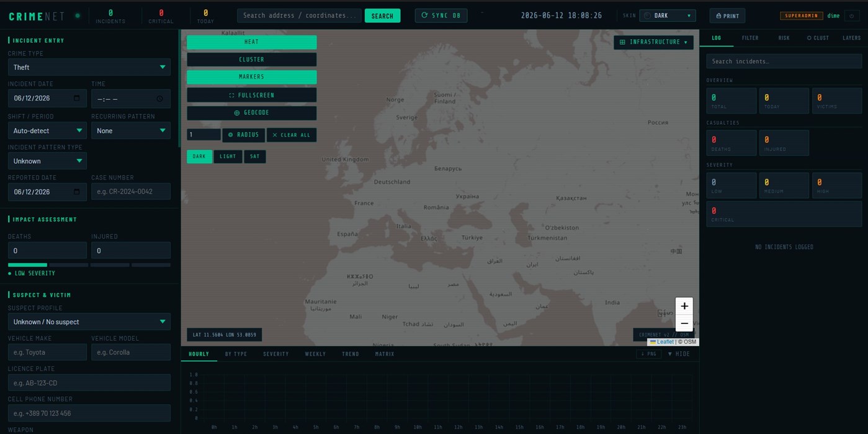Click the power icon next to username
Viewport: 868px width, 434px height.
click(x=852, y=16)
